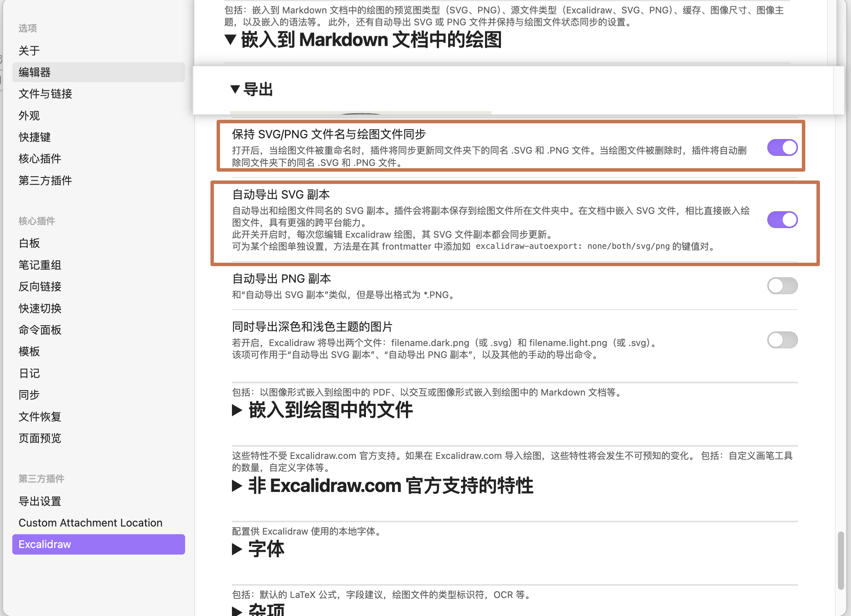This screenshot has width=851, height=616.
Task: Disable SVG/PNG filename sync toggle
Action: tap(782, 147)
